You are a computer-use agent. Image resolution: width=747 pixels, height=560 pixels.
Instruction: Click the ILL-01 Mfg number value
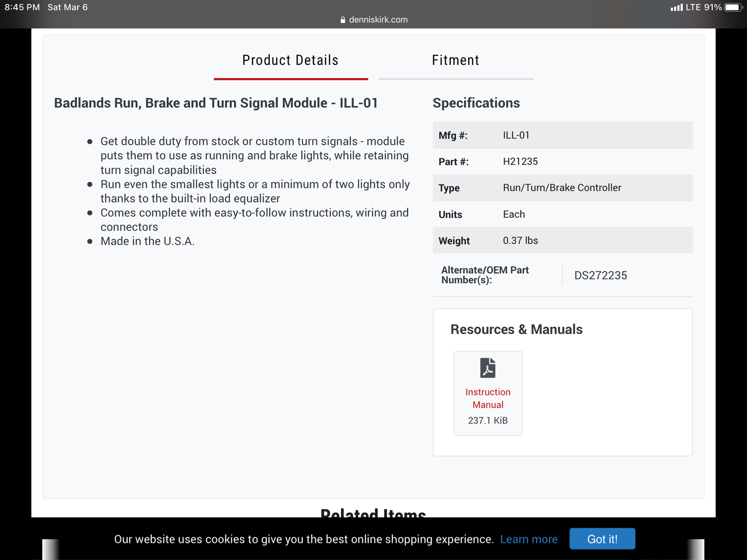click(x=516, y=135)
